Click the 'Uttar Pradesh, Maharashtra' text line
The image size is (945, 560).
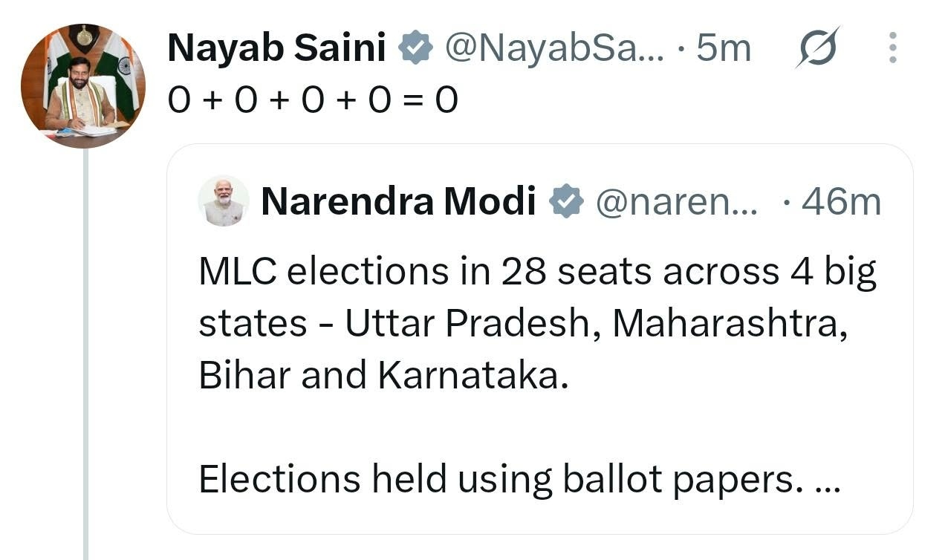pyautogui.click(x=523, y=324)
